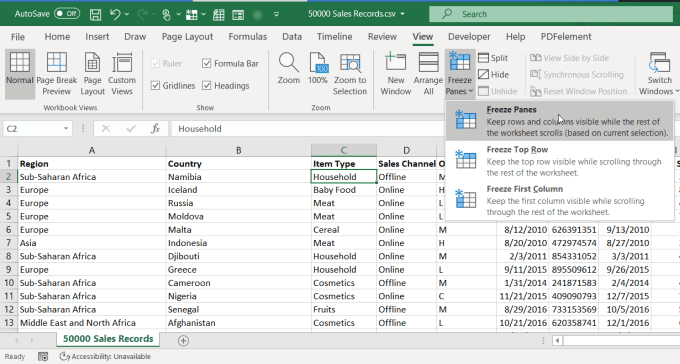Image resolution: width=680 pixels, height=364 pixels.
Task: Expand the Name Box dropdown arrow
Action: click(65, 128)
